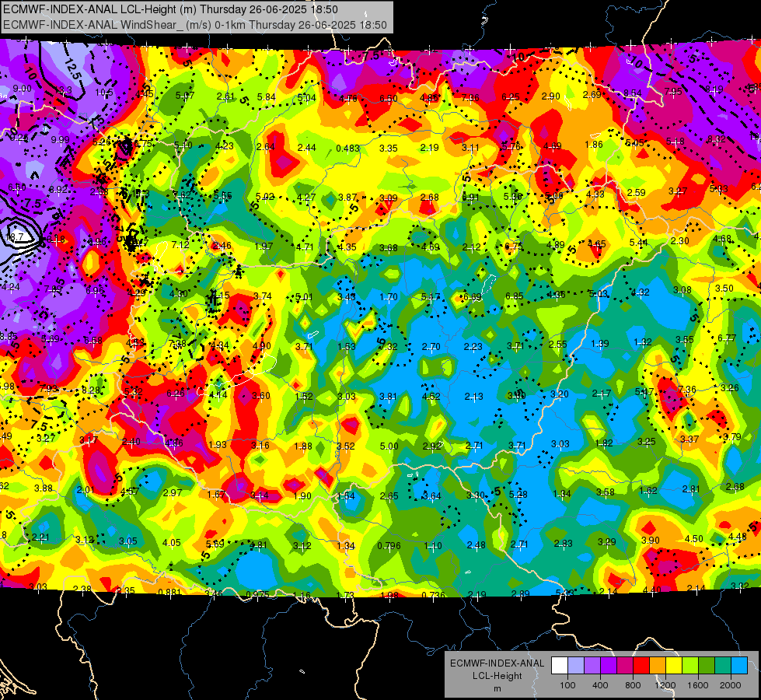Click the lime green legend swatch
The width and height of the screenshot is (761, 700).
click(x=690, y=666)
